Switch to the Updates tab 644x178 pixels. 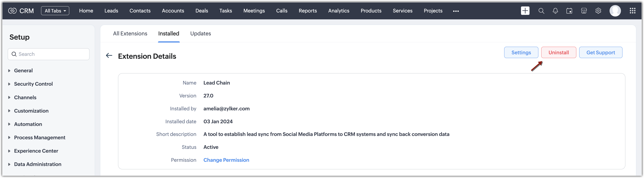[200, 34]
